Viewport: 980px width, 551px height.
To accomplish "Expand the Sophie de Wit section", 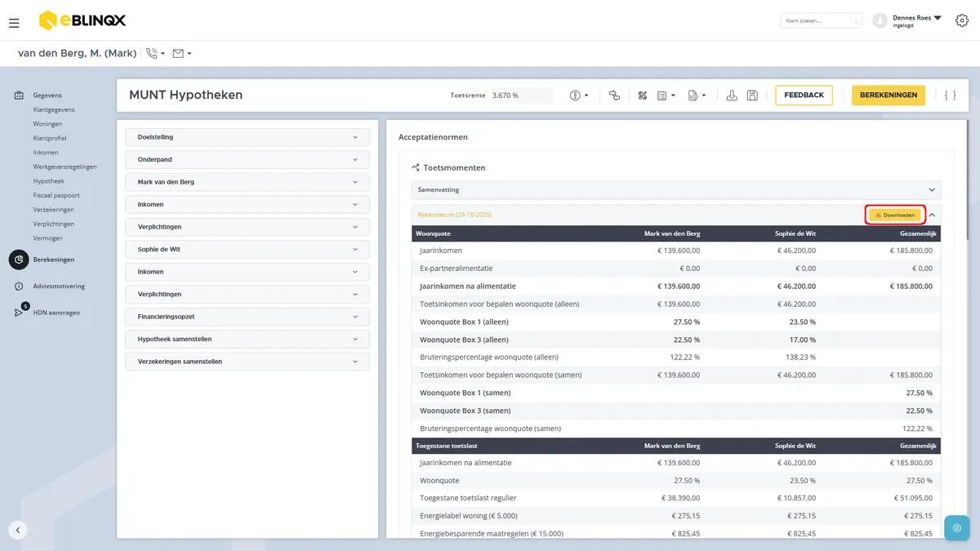I will click(247, 249).
